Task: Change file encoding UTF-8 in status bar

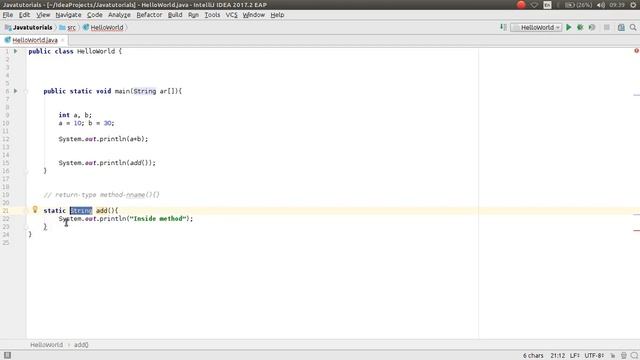Action: 594,356
